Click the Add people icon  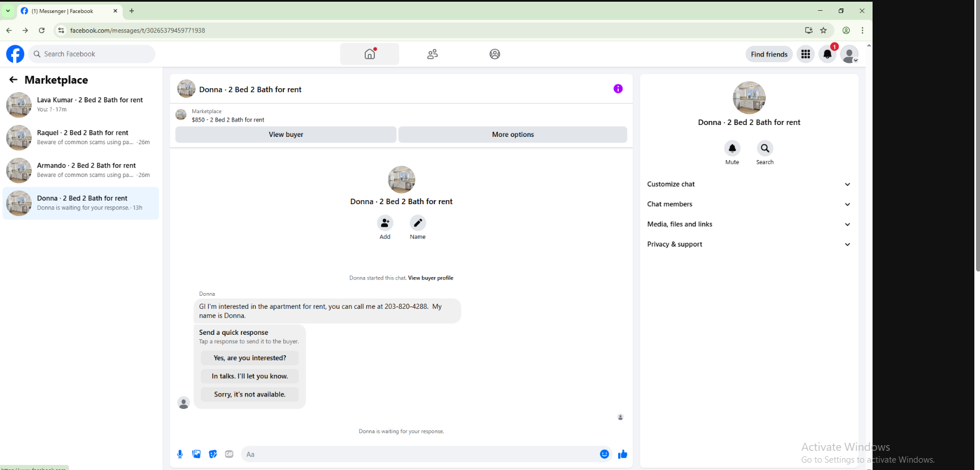[x=385, y=223]
